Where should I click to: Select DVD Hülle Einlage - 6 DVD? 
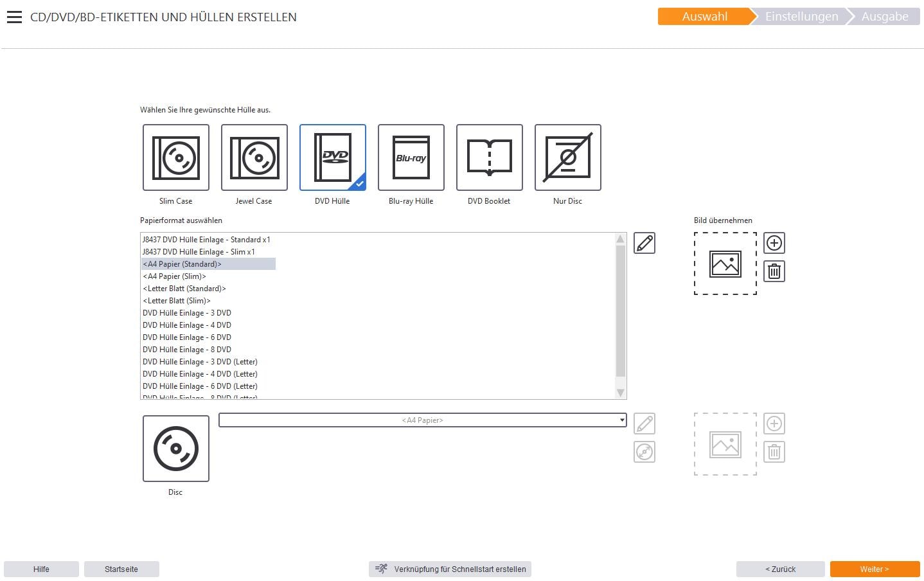coord(187,337)
